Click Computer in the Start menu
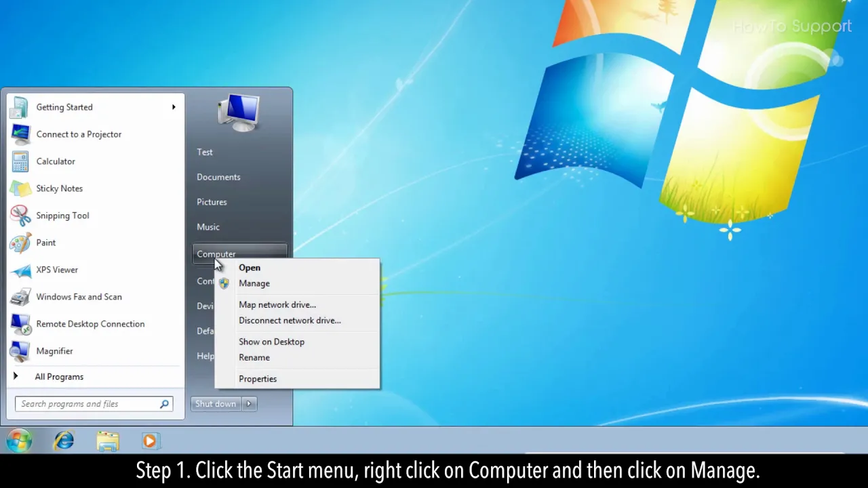Image resolution: width=868 pixels, height=488 pixels. tap(240, 254)
